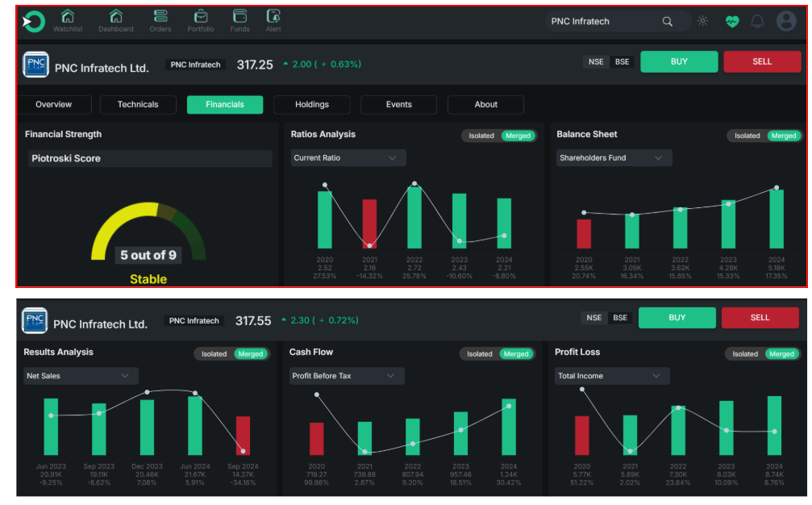
Task: Select Isolated in Profit Loss
Action: click(745, 354)
